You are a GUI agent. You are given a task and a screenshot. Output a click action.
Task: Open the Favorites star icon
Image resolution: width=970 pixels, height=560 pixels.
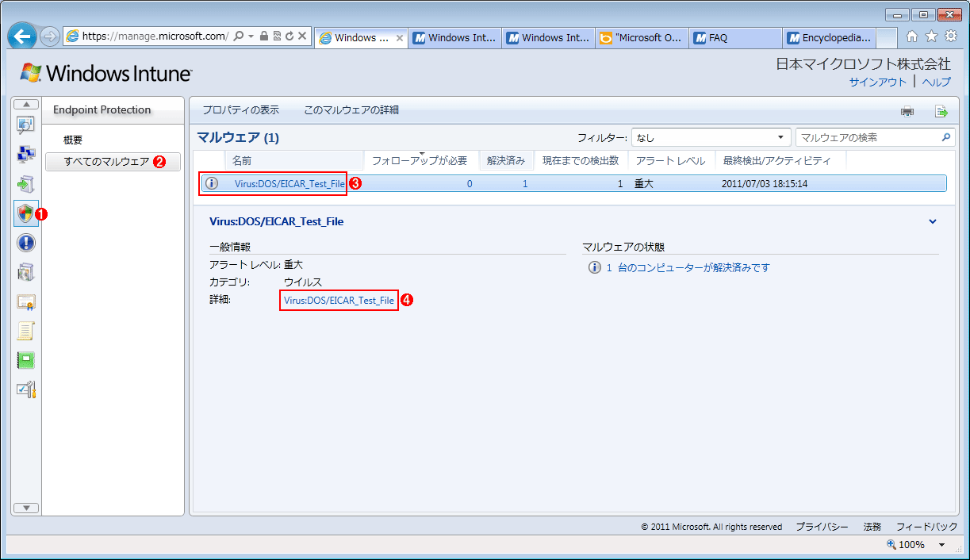pos(931,36)
